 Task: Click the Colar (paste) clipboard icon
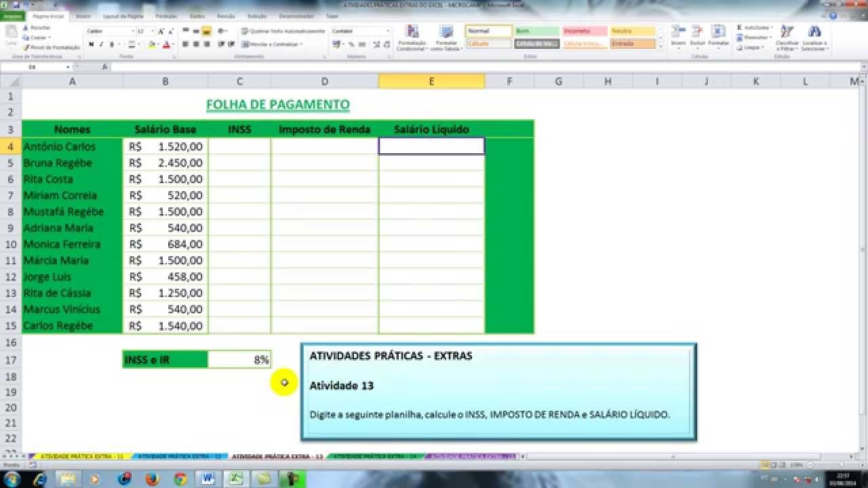[11, 32]
